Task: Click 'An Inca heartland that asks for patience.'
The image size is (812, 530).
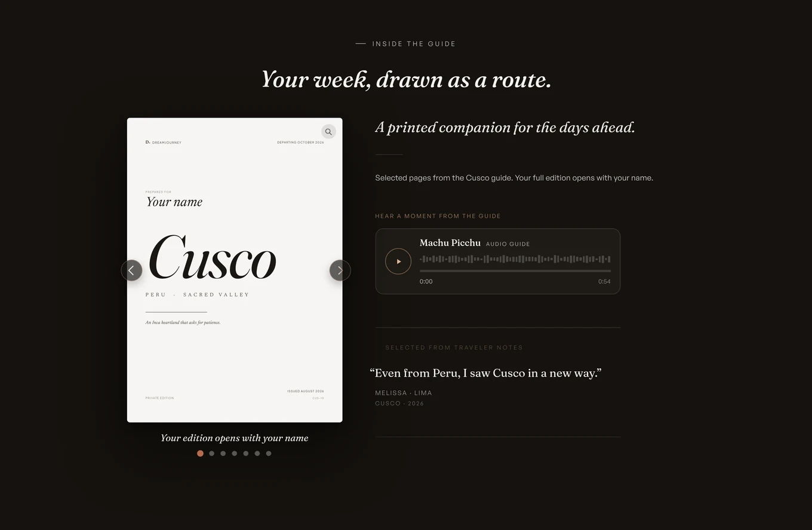Action: coord(183,323)
